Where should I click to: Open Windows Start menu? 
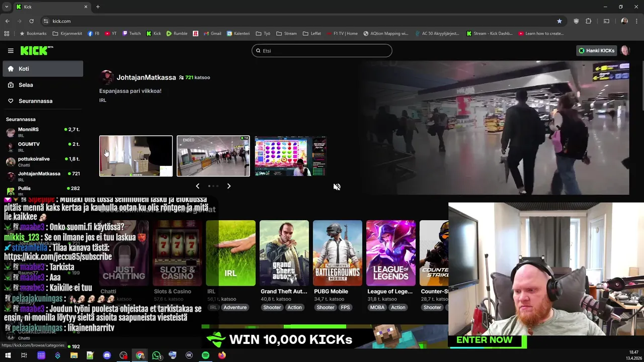8,355
